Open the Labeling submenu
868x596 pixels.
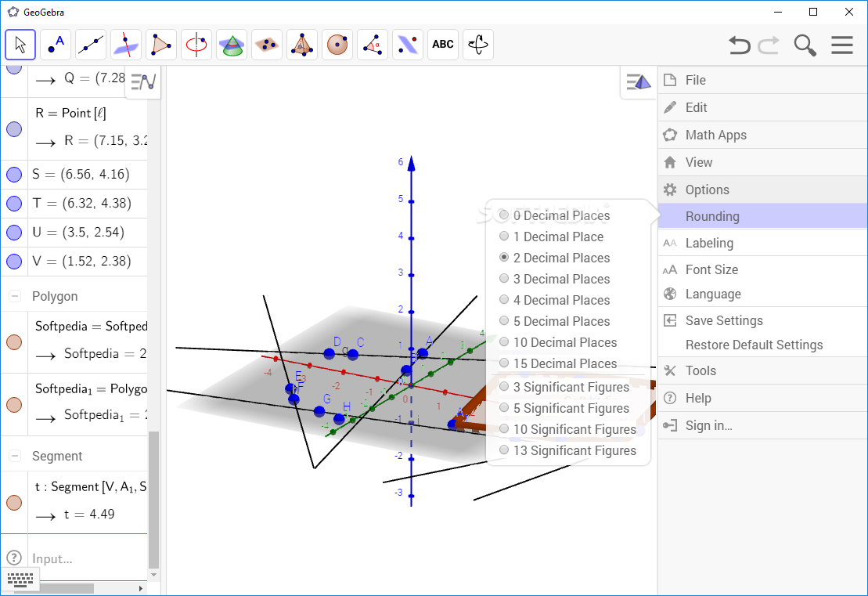pos(763,243)
